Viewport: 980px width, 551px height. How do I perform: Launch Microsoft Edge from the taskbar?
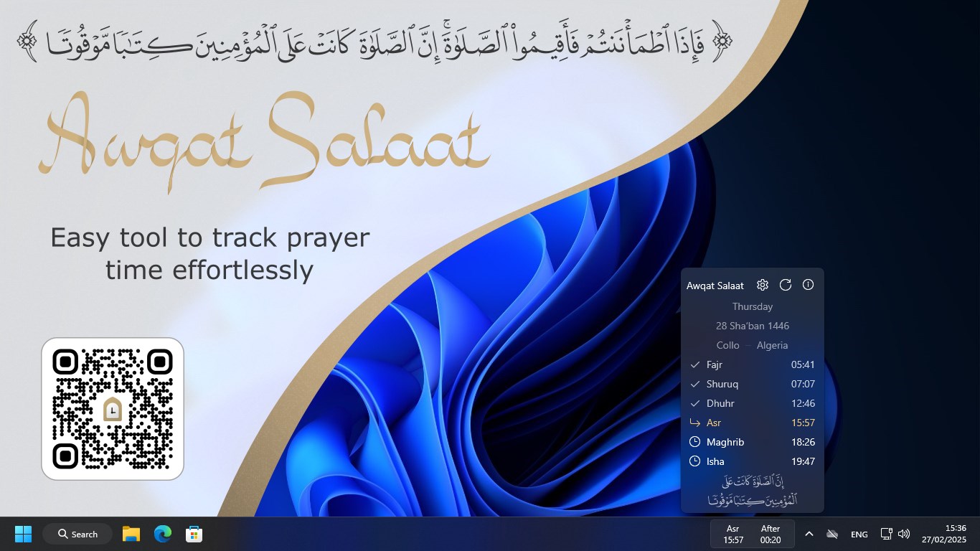[x=162, y=534]
